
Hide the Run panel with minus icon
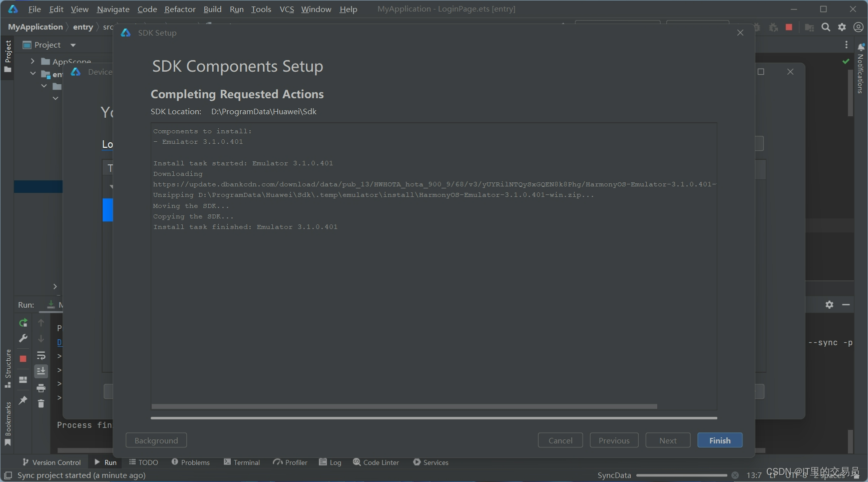846,305
